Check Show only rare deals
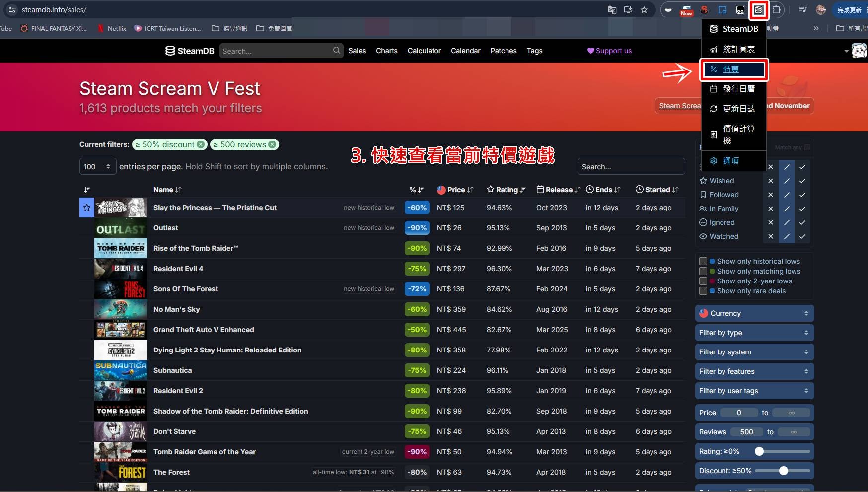Viewport: 868px width, 492px height. (703, 291)
